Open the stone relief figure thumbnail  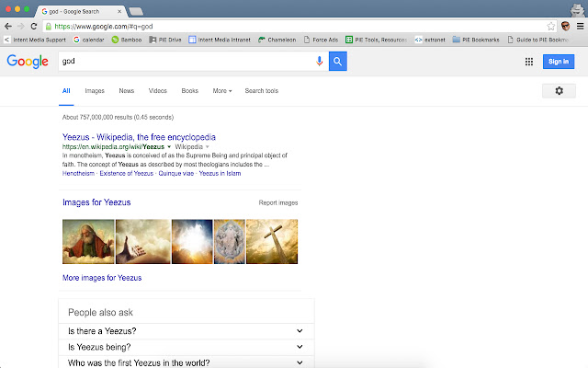point(230,241)
